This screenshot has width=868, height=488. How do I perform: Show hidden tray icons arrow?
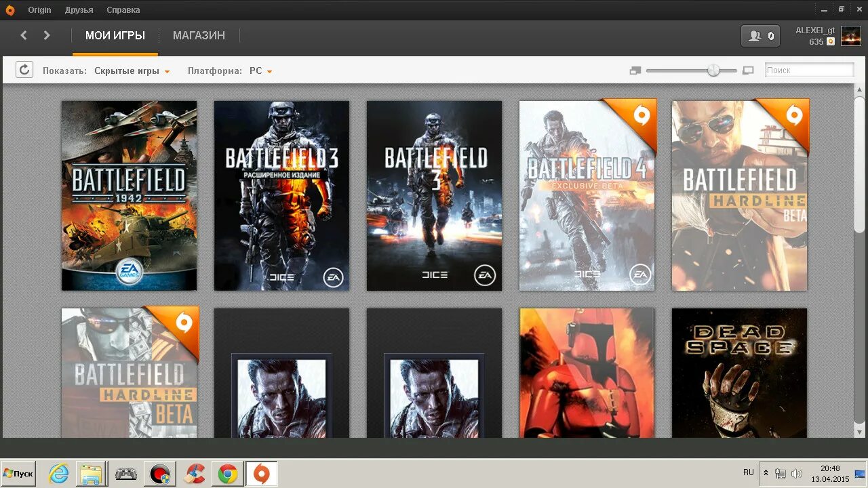point(766,473)
